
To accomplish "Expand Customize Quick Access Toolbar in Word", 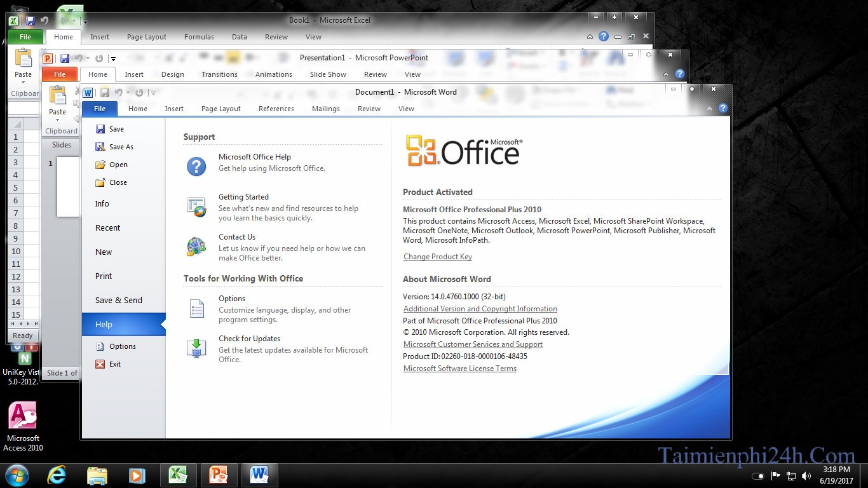I will (153, 93).
